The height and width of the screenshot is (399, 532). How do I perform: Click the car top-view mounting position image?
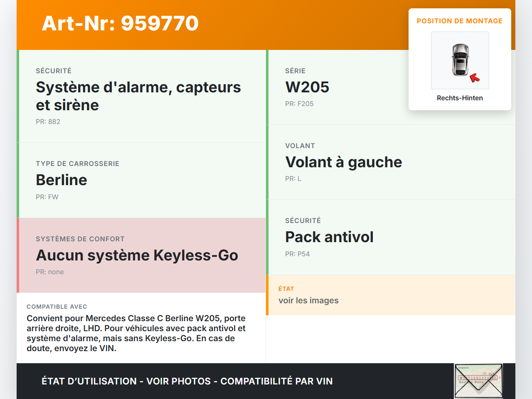pyautogui.click(x=460, y=59)
